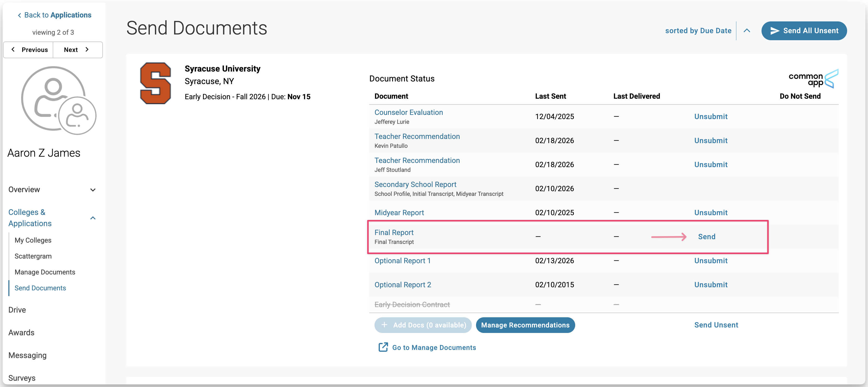Open Manage Documents in the sidebar

pos(45,272)
